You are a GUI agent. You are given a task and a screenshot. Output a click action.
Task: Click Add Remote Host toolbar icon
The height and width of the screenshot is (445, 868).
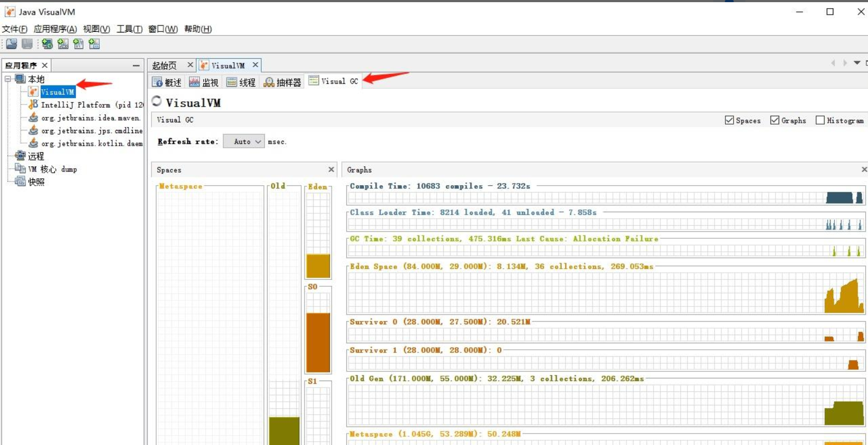pyautogui.click(x=47, y=44)
